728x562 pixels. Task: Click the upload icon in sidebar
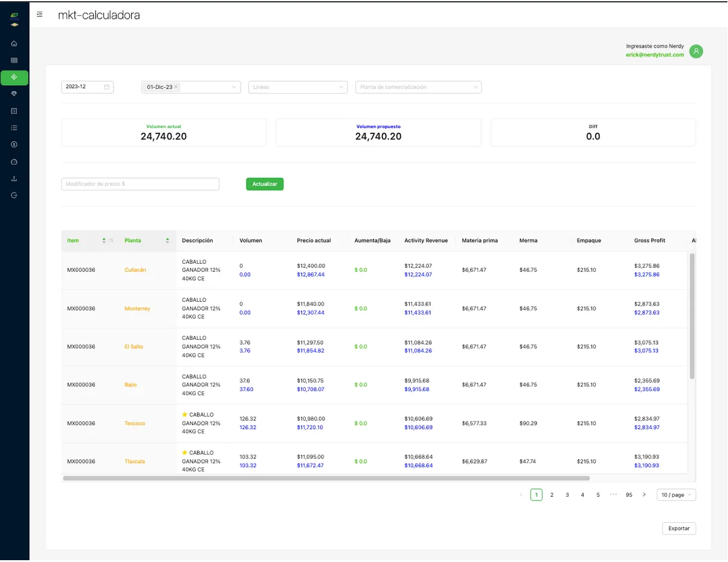(x=14, y=179)
